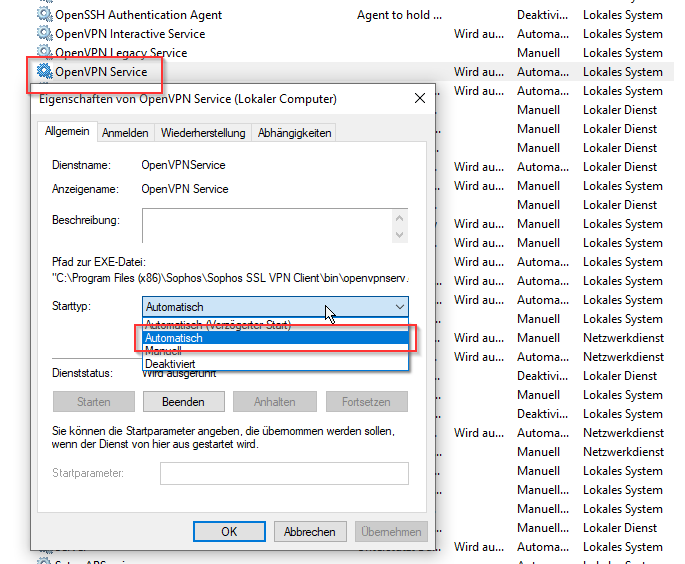Click Wird au... status of OpenVPN Service
This screenshot has width=685, height=564.
(x=479, y=72)
